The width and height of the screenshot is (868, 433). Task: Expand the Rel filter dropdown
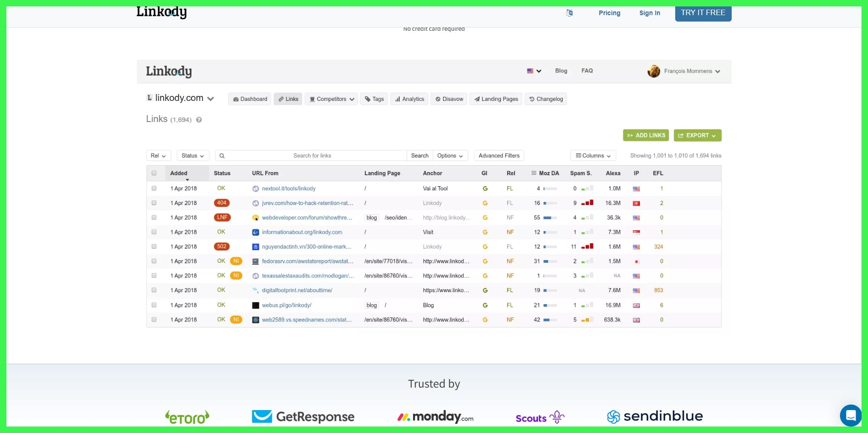click(158, 156)
